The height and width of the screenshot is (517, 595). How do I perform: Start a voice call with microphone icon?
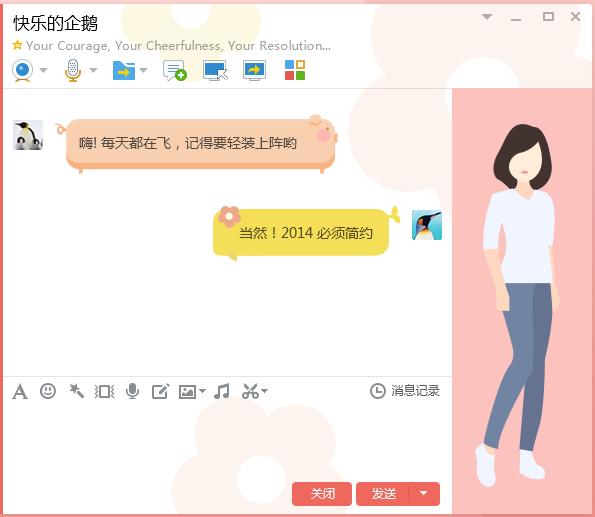[x=73, y=70]
